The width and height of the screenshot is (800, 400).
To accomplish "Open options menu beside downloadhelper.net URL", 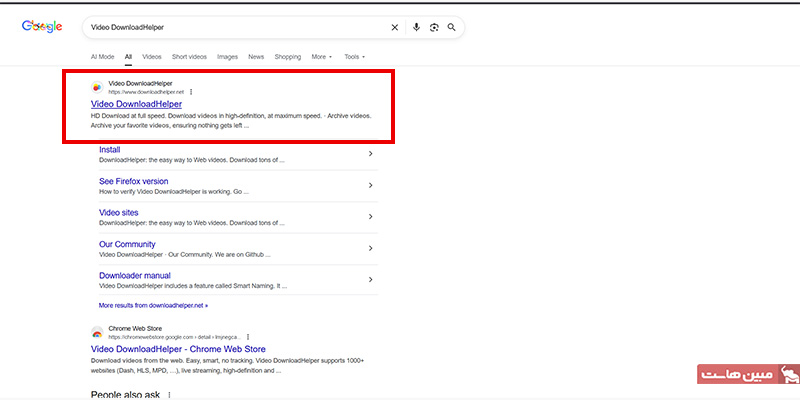I will pyautogui.click(x=190, y=91).
